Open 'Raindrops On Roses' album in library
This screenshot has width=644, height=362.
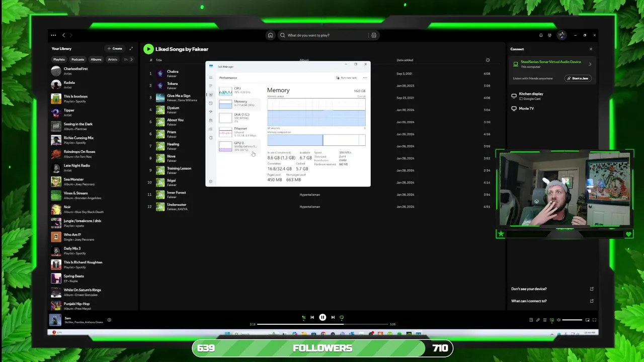coord(93,154)
